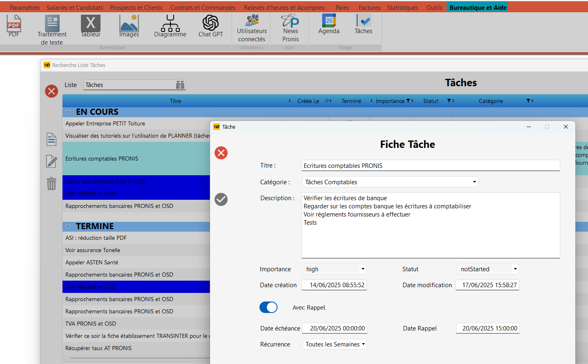Select the row Appeler Entreprise PETIT Toiture
Viewport: 588px width, 364px height.
[x=136, y=123]
